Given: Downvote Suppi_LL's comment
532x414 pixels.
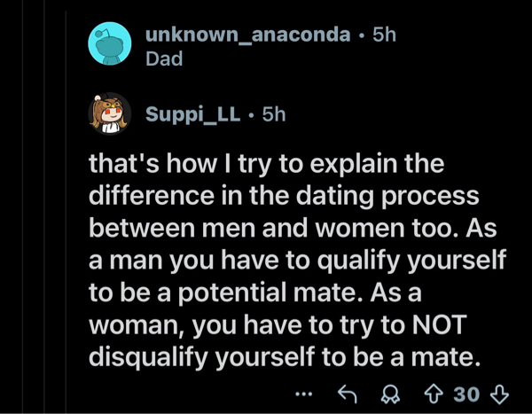Looking at the screenshot, I should tap(501, 394).
